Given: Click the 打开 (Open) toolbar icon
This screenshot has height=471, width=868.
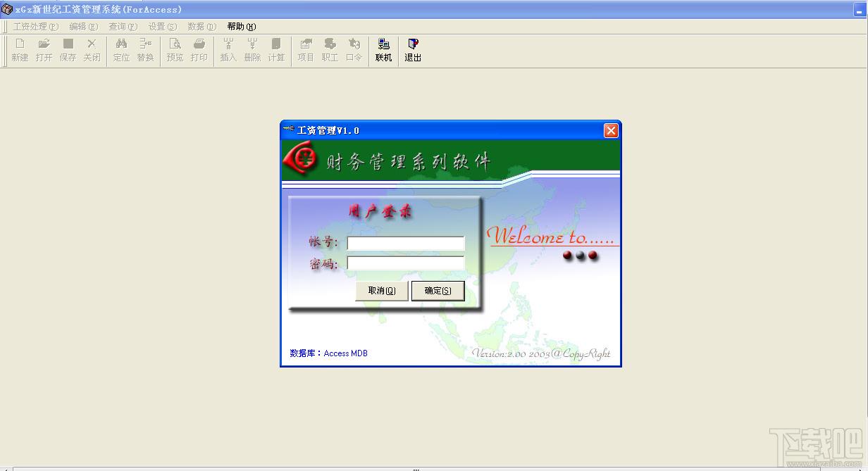Looking at the screenshot, I should (44, 50).
